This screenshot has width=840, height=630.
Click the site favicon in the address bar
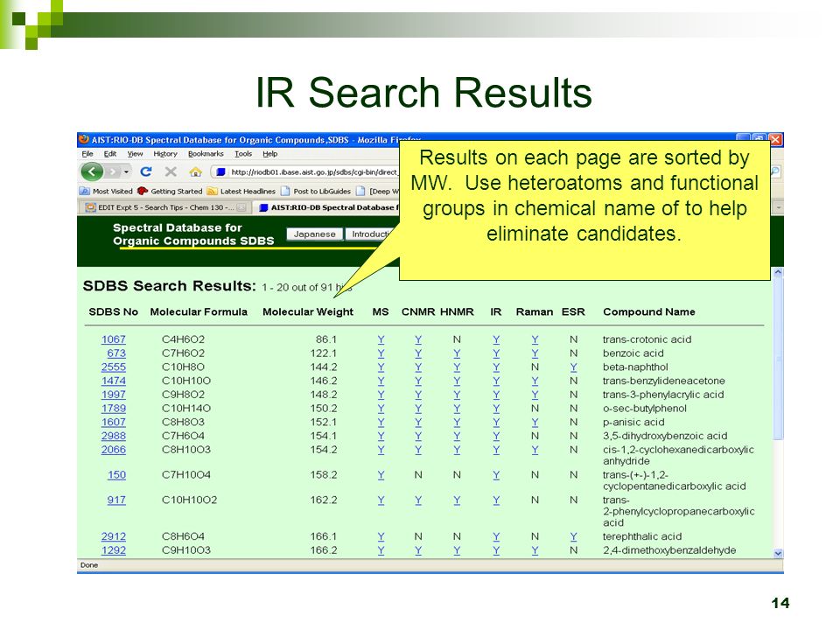coord(220,172)
